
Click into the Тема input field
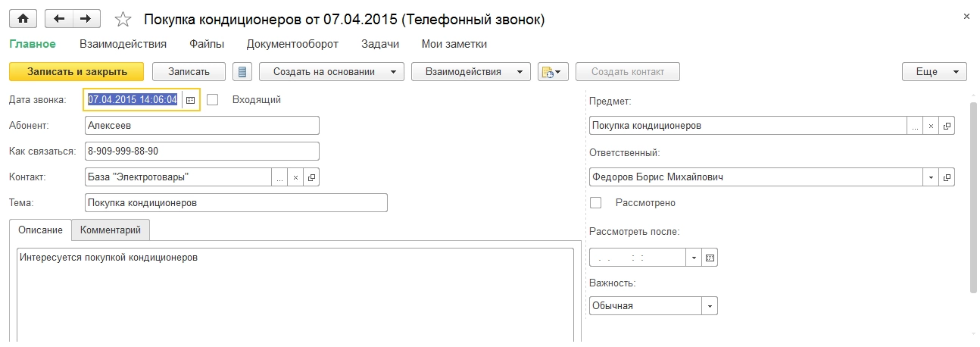[x=236, y=203]
